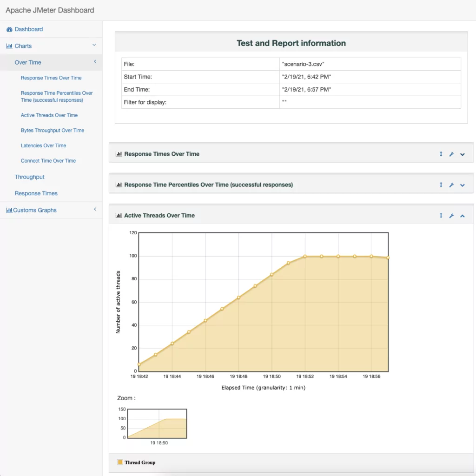Open wrench settings on Active Threads Over Time panel
The height and width of the screenshot is (476, 476).
click(451, 216)
